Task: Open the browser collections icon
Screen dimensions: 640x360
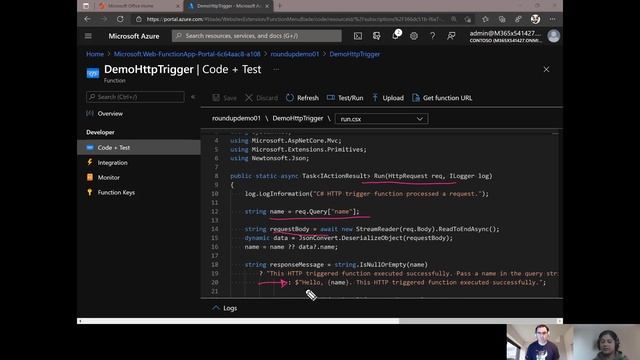Action: [502, 19]
